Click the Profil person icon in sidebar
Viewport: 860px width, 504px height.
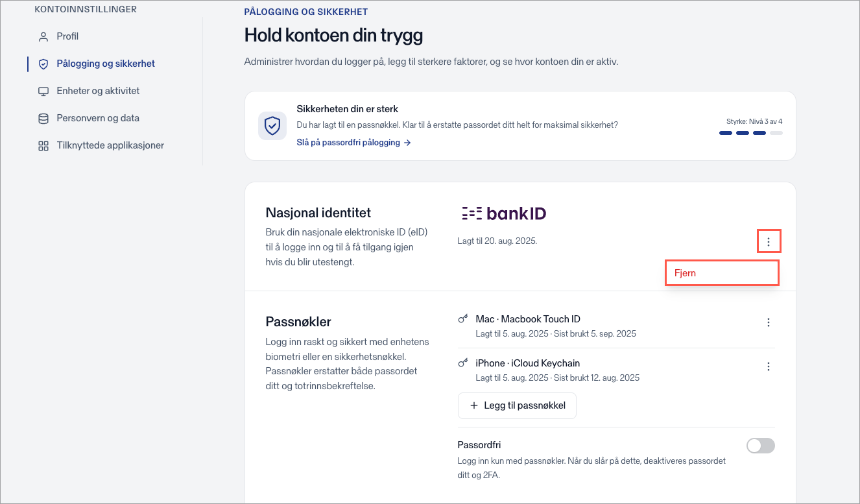pyautogui.click(x=43, y=36)
